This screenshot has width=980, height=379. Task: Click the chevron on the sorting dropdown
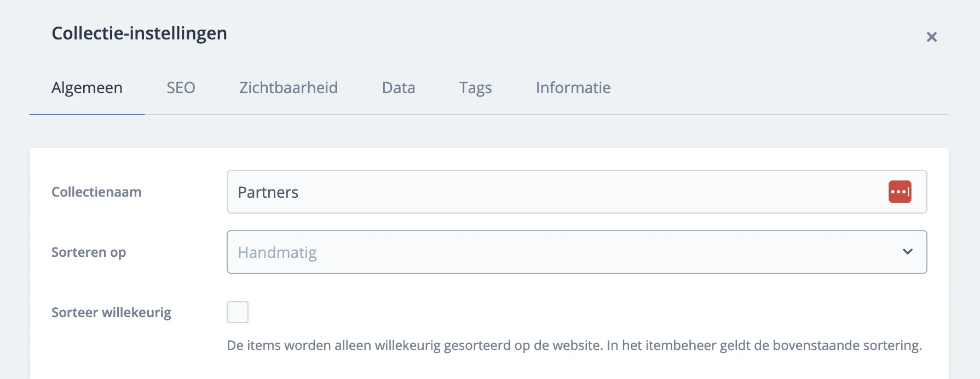[x=907, y=252]
